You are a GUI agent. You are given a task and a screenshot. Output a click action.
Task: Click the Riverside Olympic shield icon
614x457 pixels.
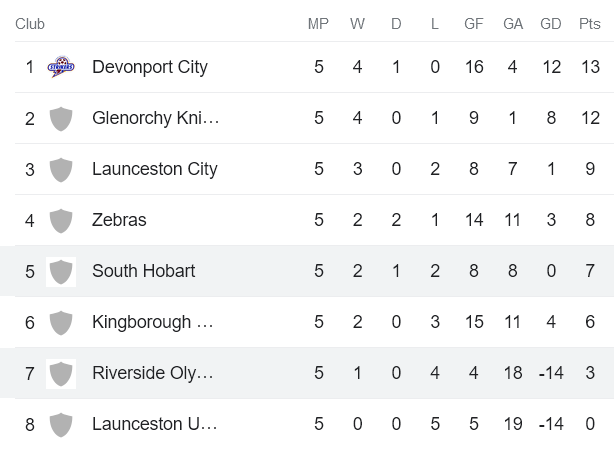(61, 373)
